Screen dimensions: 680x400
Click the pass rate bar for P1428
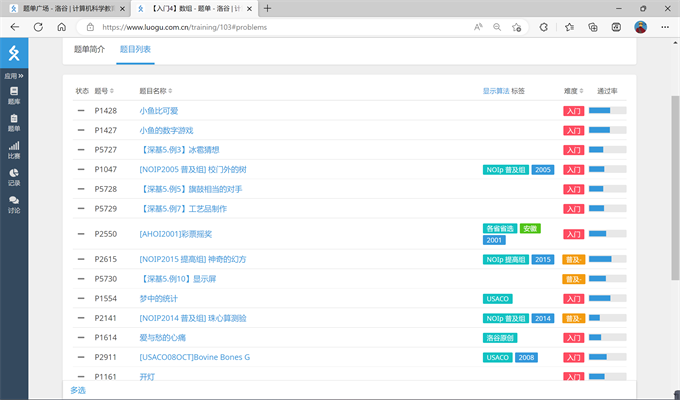(606, 111)
